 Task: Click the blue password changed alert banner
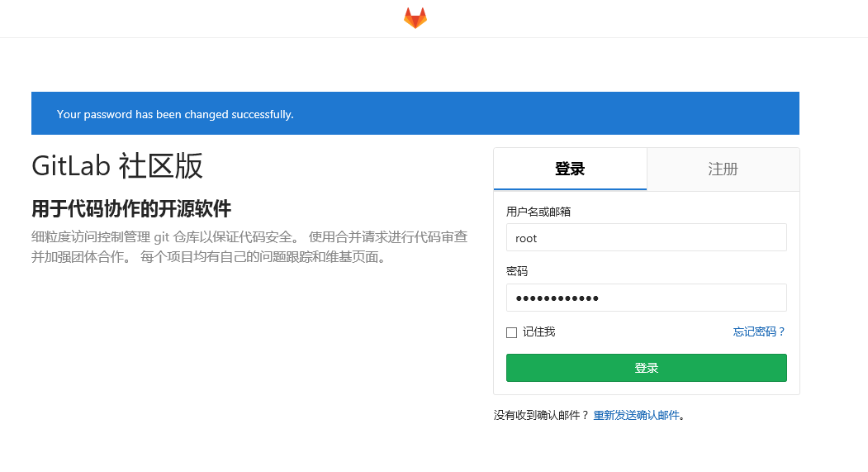[415, 114]
